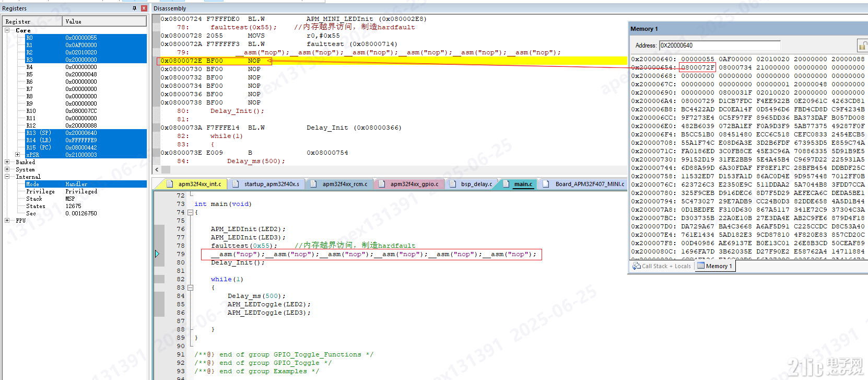Select the R13 (SP) register row

pyautogui.click(x=86, y=133)
